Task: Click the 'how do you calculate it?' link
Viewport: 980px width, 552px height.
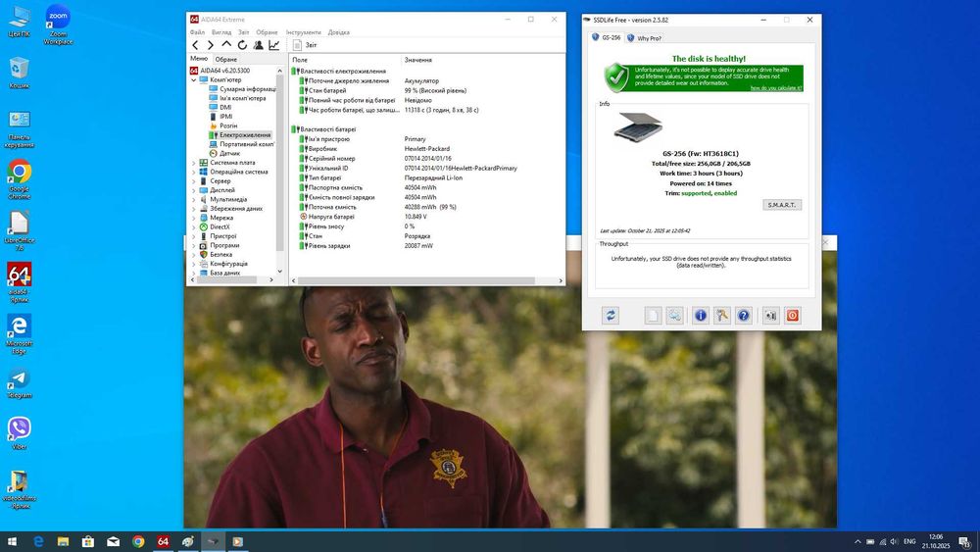Action: pos(775,88)
